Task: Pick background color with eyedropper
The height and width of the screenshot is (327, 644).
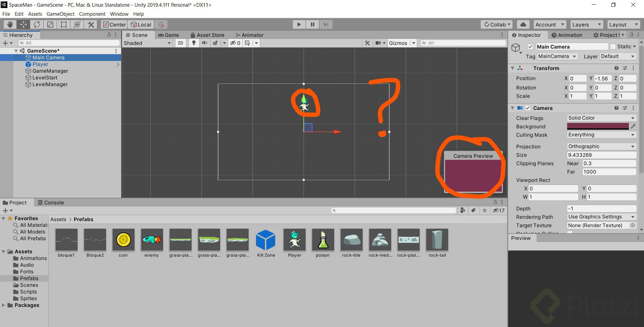Action: (x=633, y=126)
